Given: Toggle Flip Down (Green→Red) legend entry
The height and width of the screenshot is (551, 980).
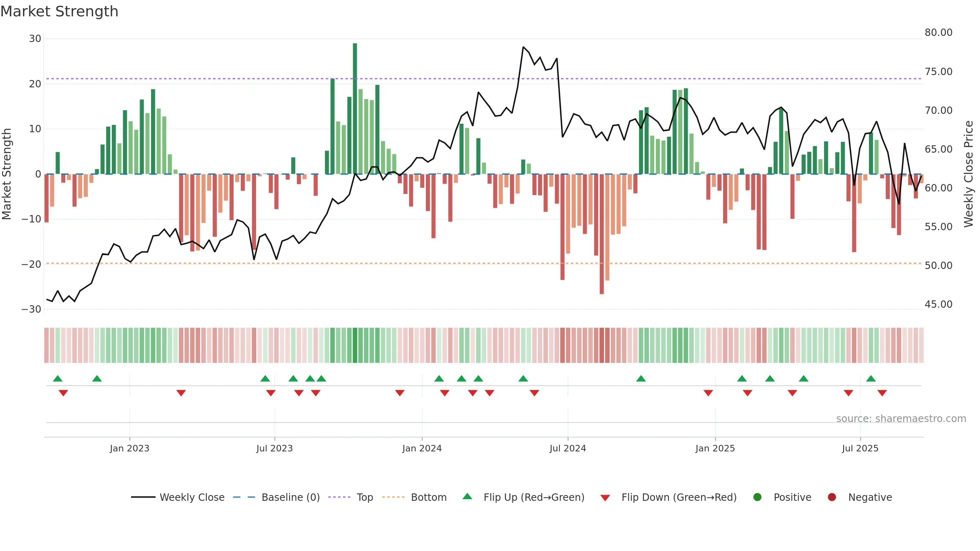Looking at the screenshot, I should coord(668,497).
